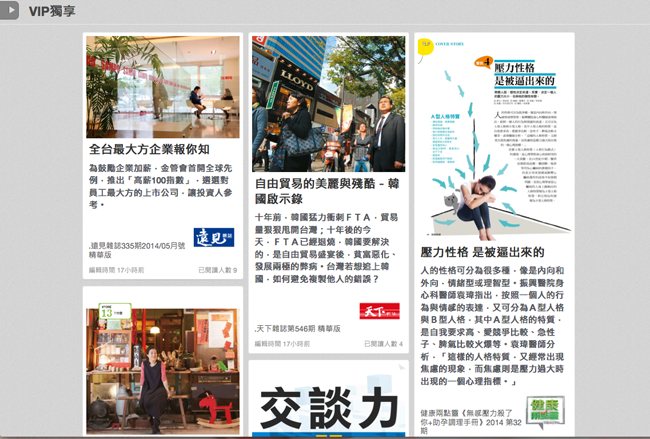Select text 天下雜誌第546期 精華版

point(297,329)
